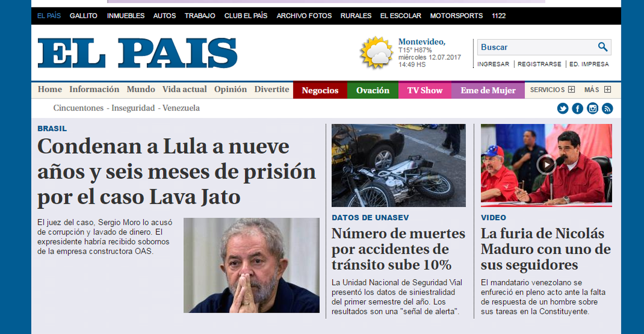644x334 pixels.
Task: Click the search magnifier icon
Action: (x=603, y=47)
